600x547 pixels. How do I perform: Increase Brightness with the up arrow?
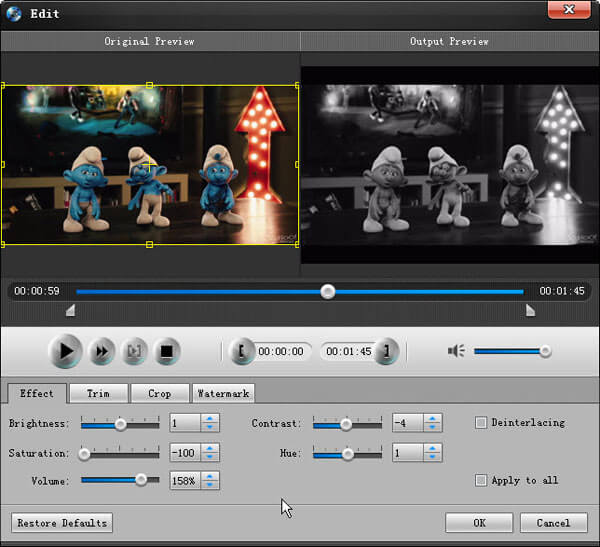click(210, 419)
